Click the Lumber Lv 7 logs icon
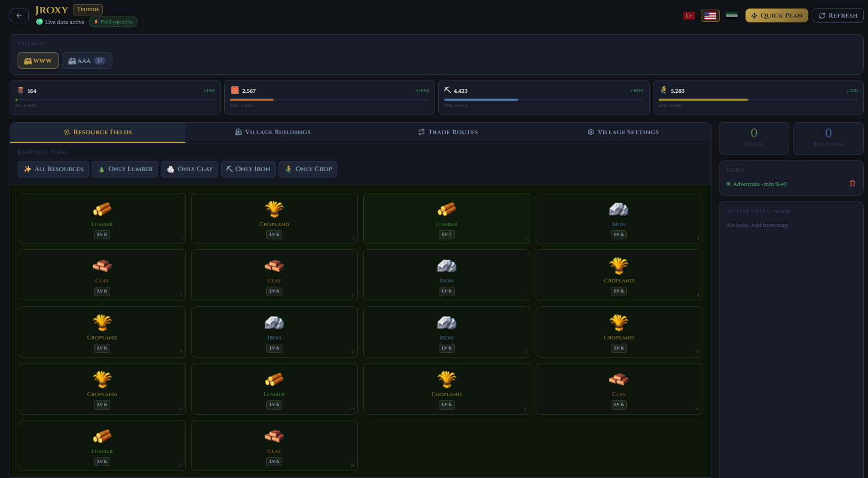The height and width of the screenshot is (478, 868). 447,209
